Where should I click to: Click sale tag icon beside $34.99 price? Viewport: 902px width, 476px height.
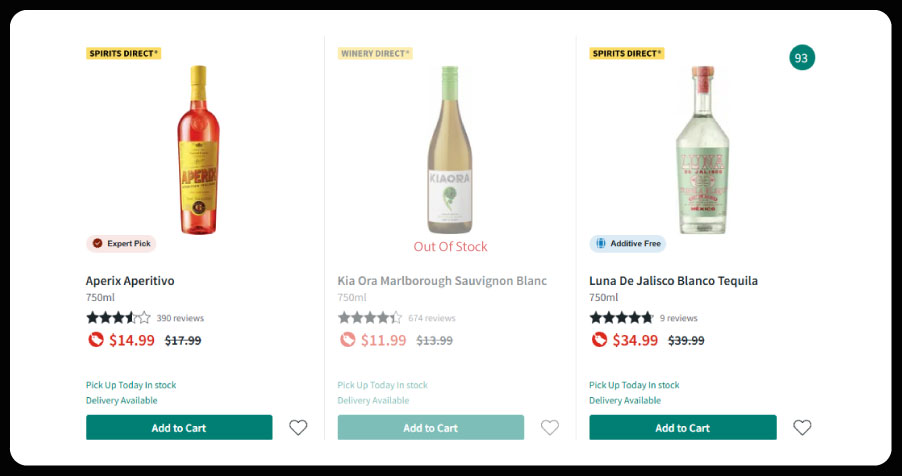[599, 340]
